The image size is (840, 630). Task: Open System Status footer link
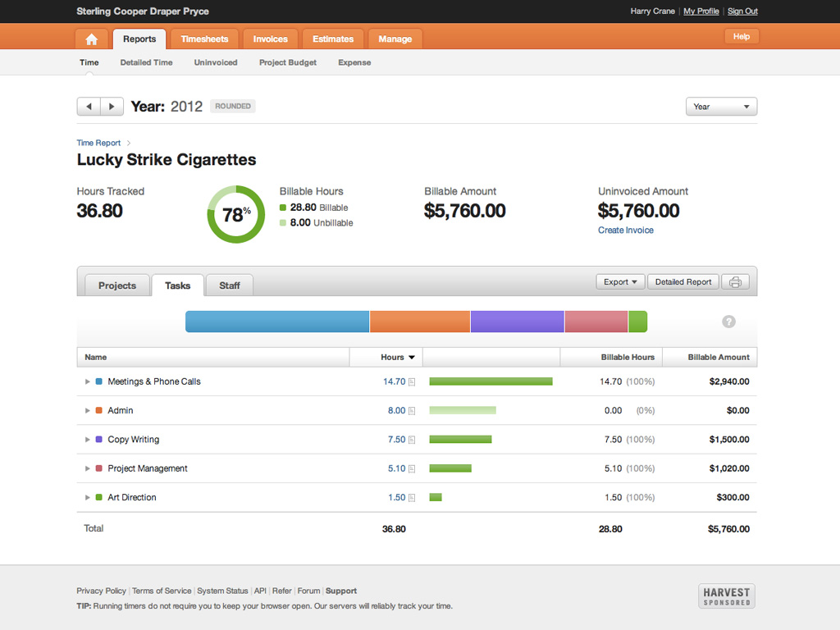pos(222,591)
